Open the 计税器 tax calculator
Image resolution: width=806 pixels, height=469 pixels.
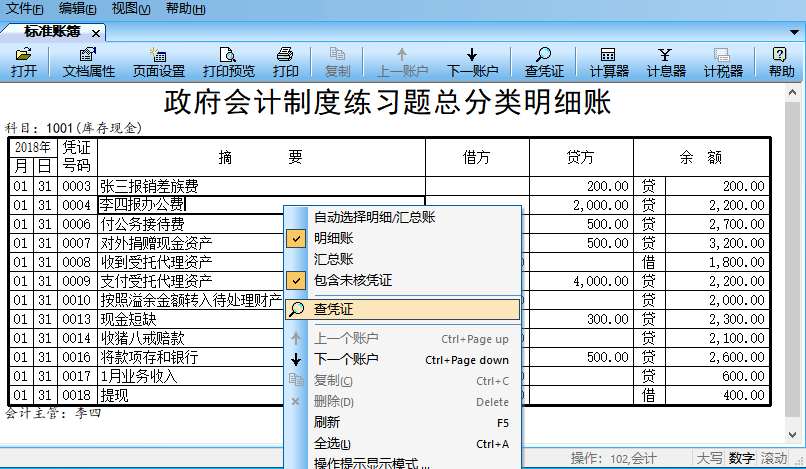click(723, 62)
